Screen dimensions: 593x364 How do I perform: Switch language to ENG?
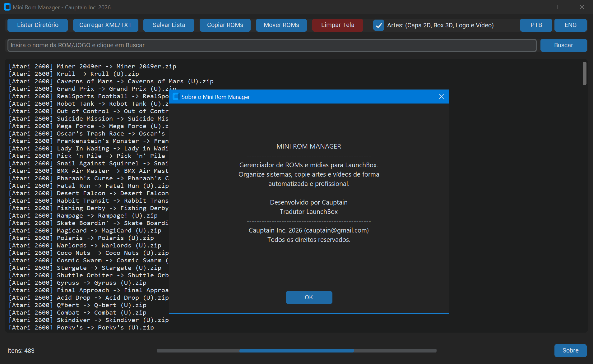click(x=570, y=25)
